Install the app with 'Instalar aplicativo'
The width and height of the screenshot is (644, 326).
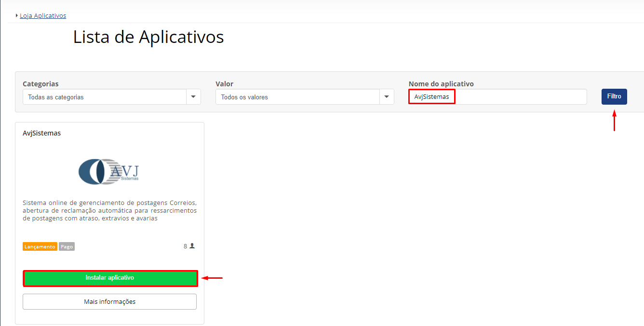point(110,278)
